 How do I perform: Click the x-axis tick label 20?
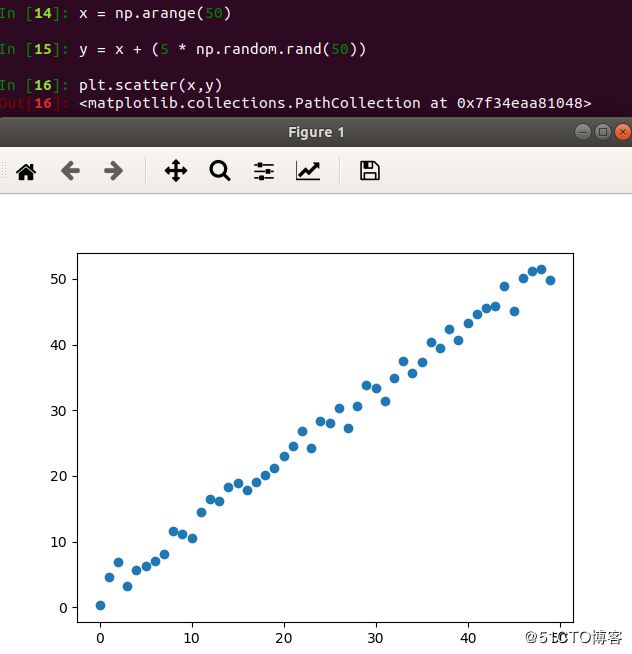click(284, 638)
